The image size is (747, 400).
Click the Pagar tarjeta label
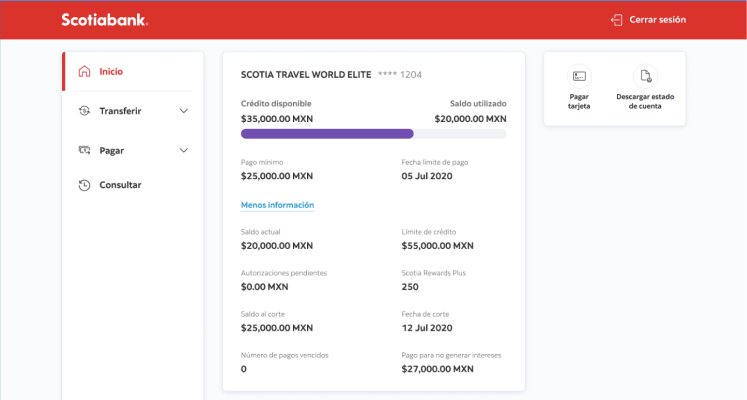(x=579, y=101)
